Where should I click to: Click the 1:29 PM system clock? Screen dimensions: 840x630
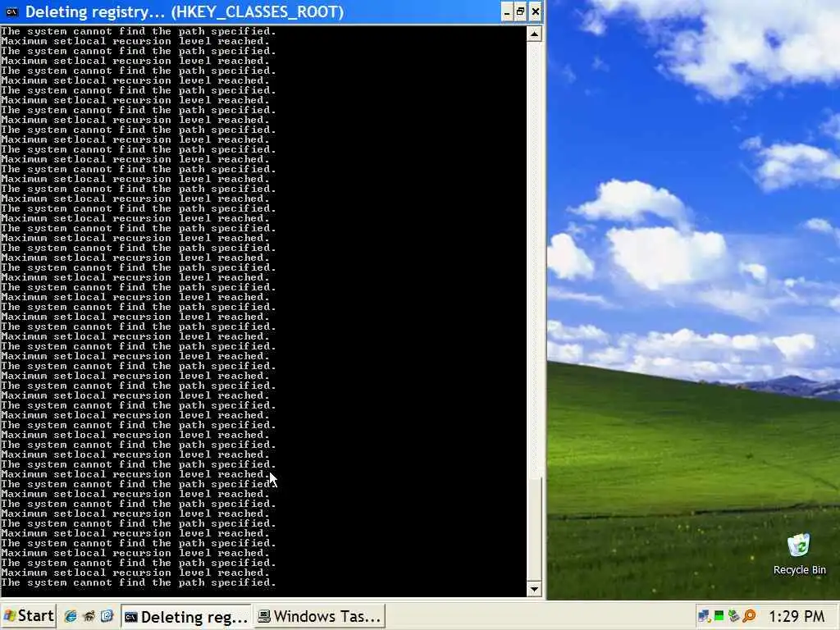click(797, 617)
